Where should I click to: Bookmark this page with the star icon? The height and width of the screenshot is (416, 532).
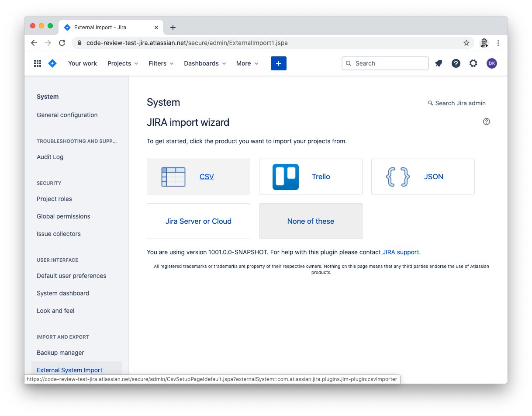tap(466, 43)
